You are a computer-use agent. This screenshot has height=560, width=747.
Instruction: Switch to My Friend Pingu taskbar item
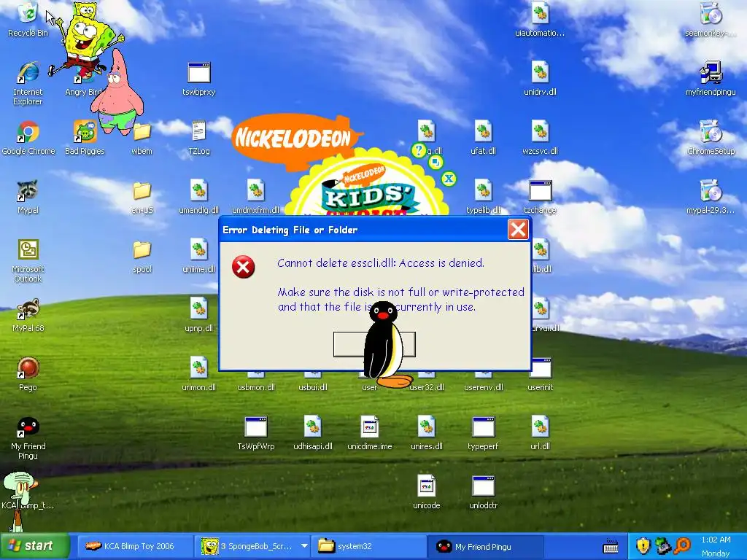pyautogui.click(x=485, y=546)
